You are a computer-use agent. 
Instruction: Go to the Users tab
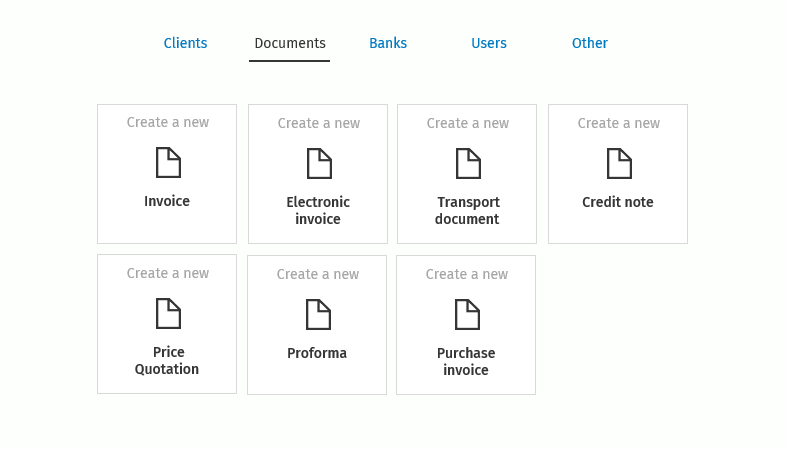click(x=489, y=43)
